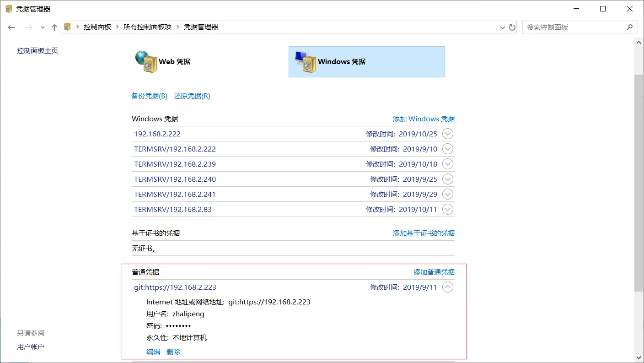The height and width of the screenshot is (363, 644).
Task: Select 控制面板 in the breadcrumb path
Action: (97, 27)
